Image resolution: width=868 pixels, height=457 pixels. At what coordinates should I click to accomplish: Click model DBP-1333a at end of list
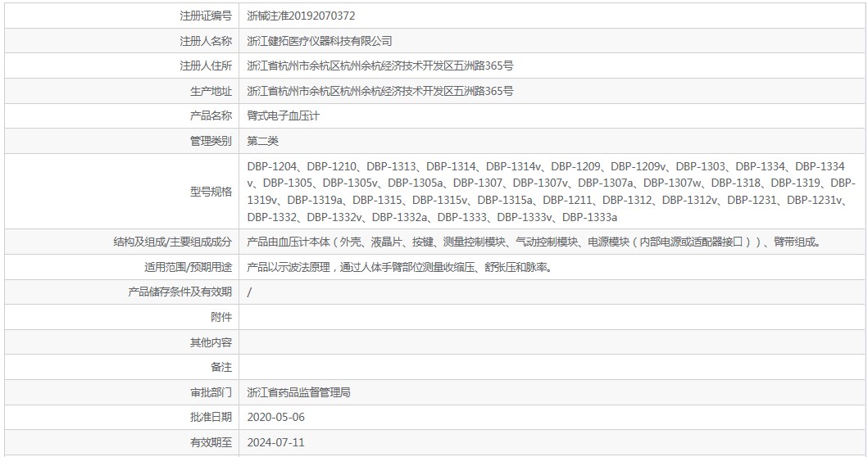[x=589, y=217]
